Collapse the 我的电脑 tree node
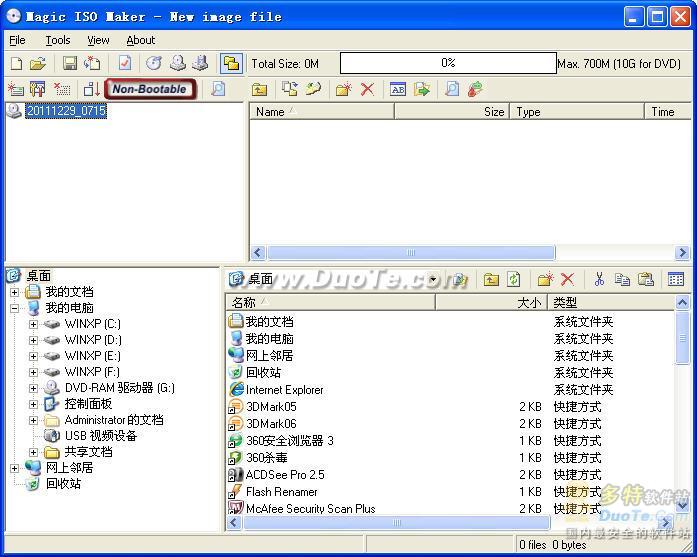The width and height of the screenshot is (697, 557). (x=14, y=308)
